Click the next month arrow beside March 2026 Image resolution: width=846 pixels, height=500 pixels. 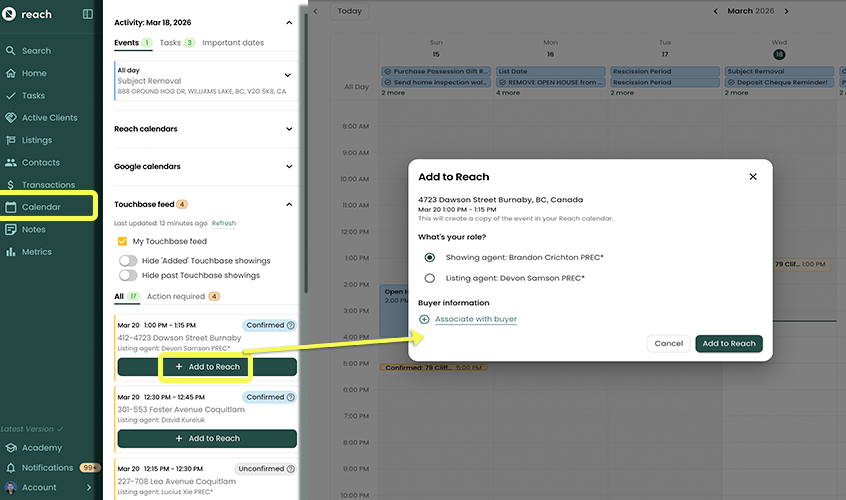(x=787, y=11)
